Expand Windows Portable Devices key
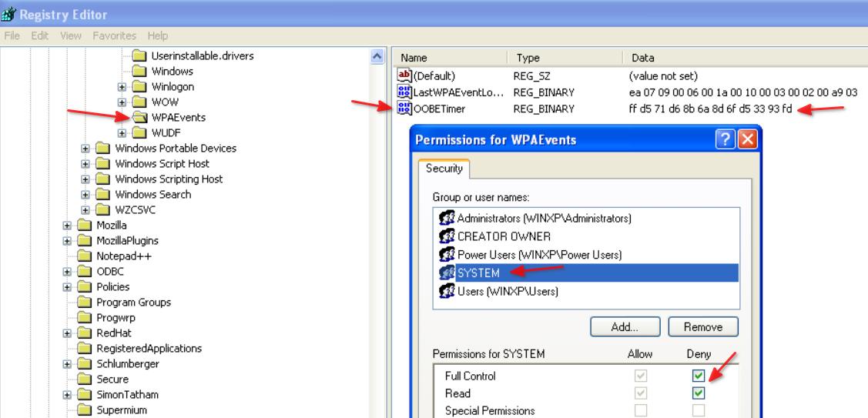The width and height of the screenshot is (868, 418). [85, 149]
